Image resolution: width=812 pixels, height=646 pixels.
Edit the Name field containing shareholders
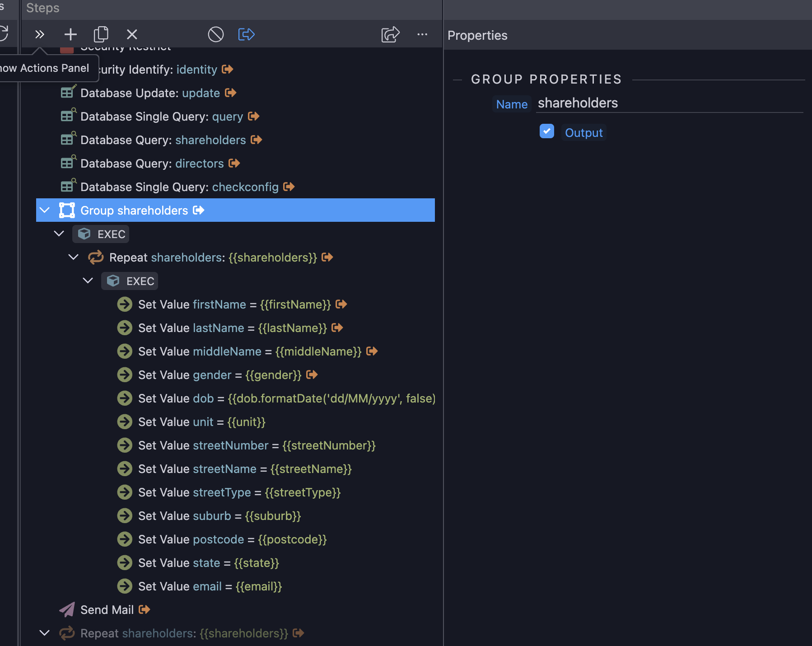[670, 103]
